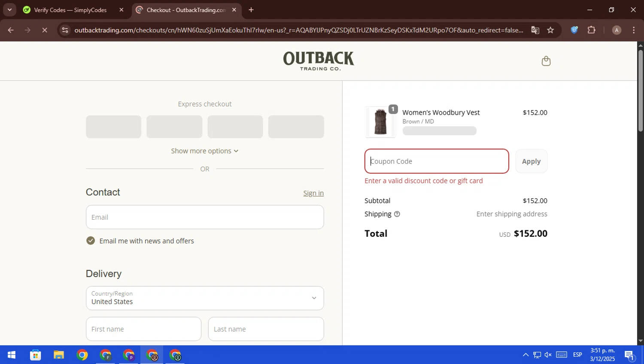Open File Explorer from taskbar
Screen dimensions: 644x364
click(59, 355)
